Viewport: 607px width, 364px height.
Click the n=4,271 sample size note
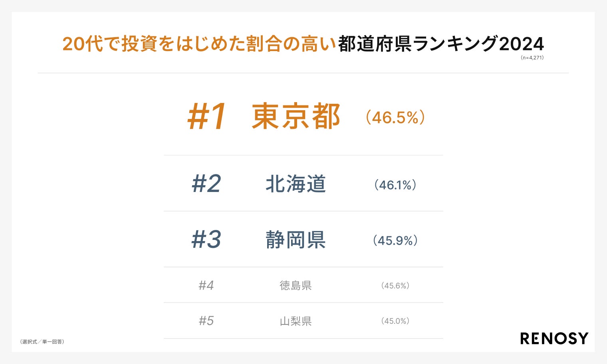(532, 58)
